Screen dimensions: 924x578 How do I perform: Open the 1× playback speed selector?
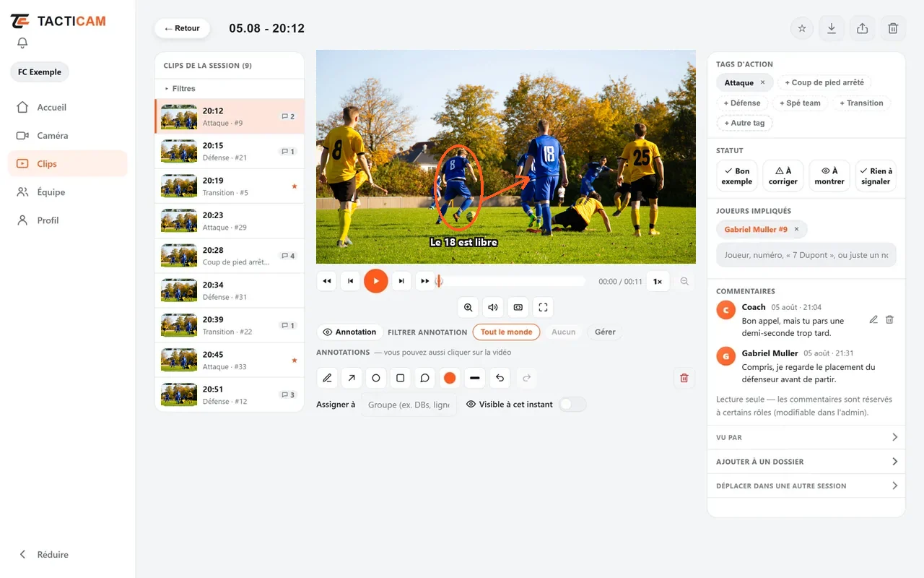658,281
